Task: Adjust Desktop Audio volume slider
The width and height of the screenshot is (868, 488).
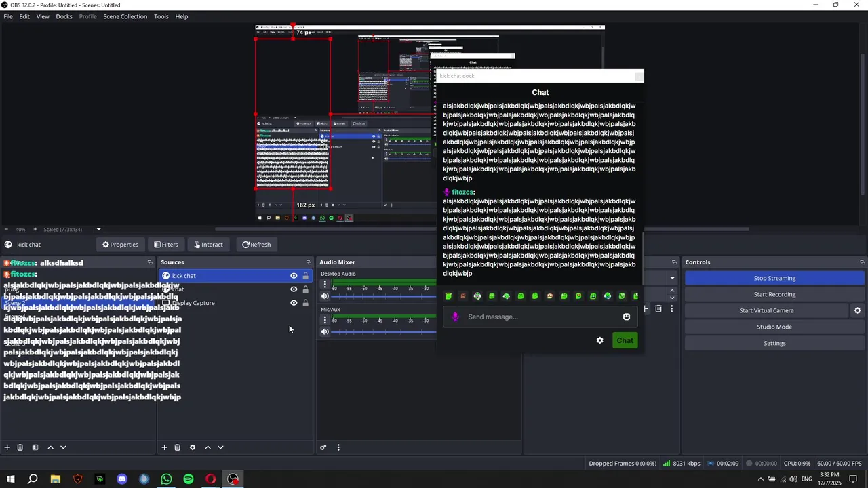Action: point(384,296)
